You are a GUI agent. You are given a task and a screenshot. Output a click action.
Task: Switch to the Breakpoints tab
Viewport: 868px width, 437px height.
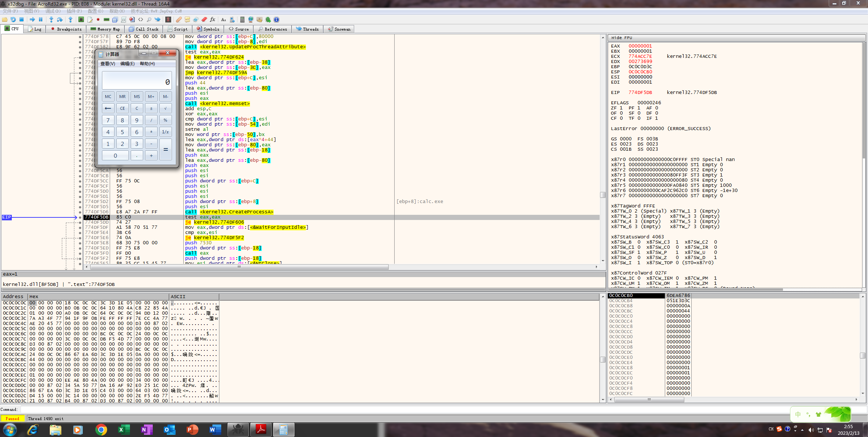pos(66,29)
